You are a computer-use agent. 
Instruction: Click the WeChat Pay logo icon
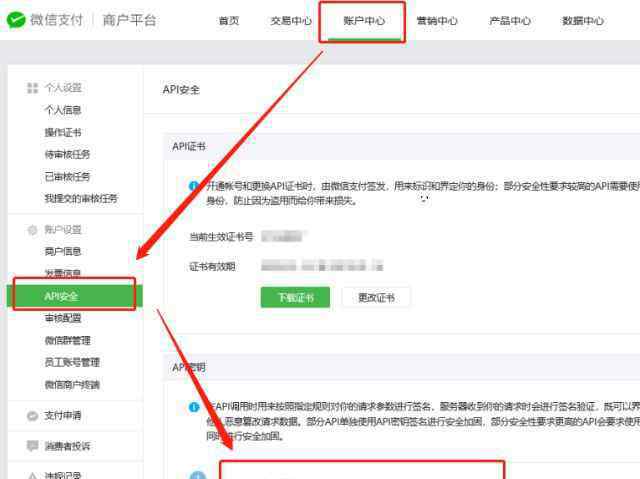16,20
